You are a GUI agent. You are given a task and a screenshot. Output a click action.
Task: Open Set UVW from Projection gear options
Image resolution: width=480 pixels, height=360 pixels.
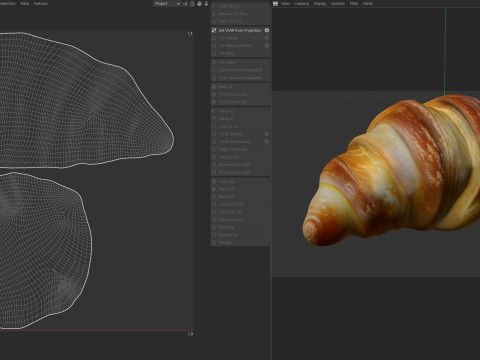click(x=267, y=30)
